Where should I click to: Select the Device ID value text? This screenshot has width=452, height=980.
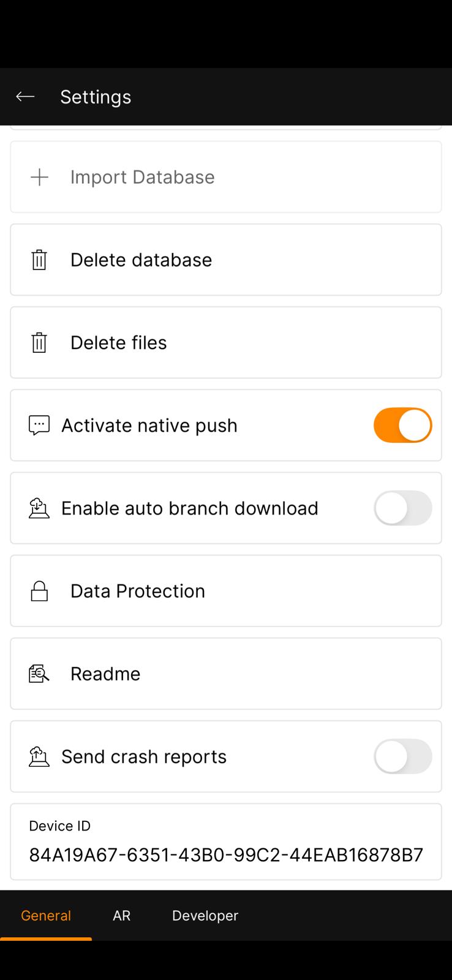(226, 855)
